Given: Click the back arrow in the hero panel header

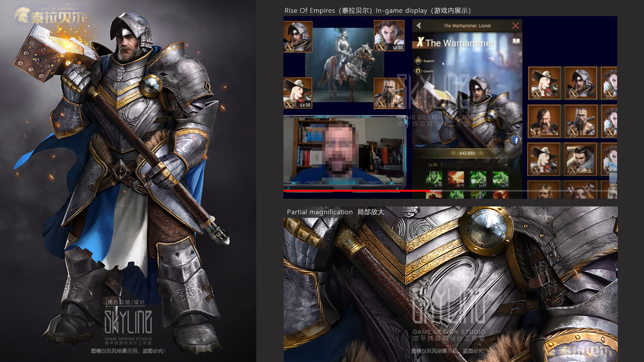Looking at the screenshot, I should [419, 25].
